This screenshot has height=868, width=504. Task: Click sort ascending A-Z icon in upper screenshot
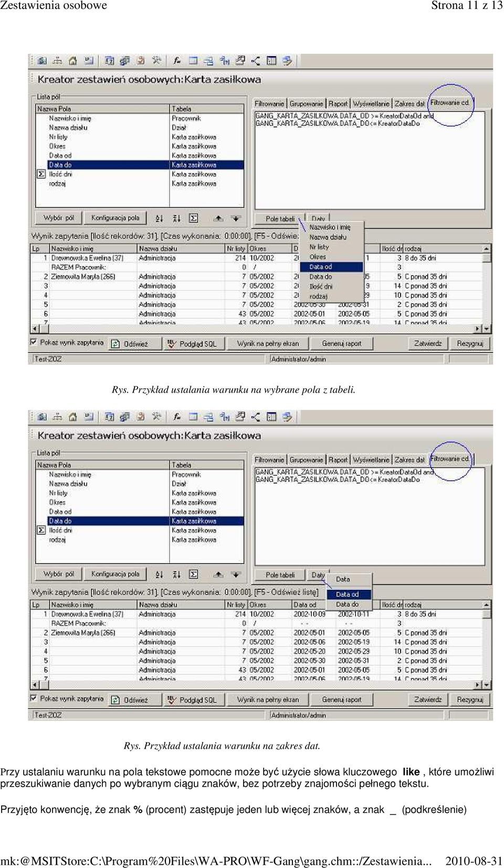pos(160,218)
